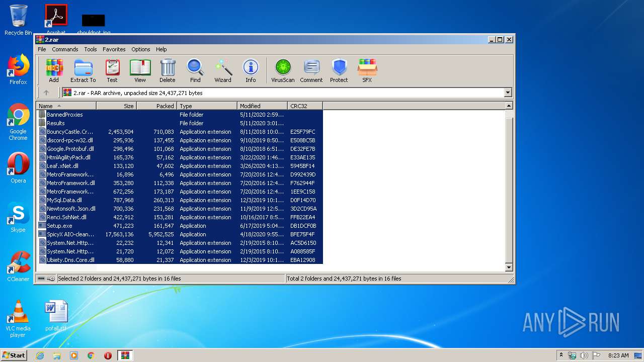Show archive Info
Image resolution: width=644 pixels, height=362 pixels.
click(251, 70)
